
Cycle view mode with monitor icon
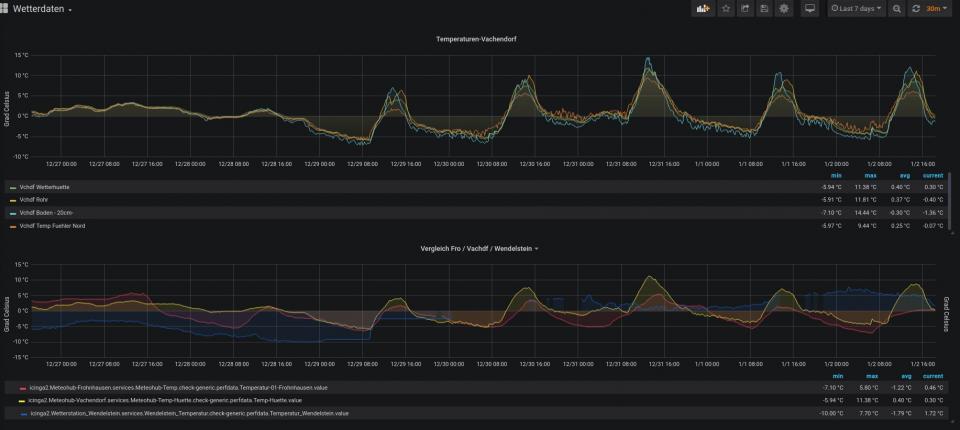(x=810, y=9)
